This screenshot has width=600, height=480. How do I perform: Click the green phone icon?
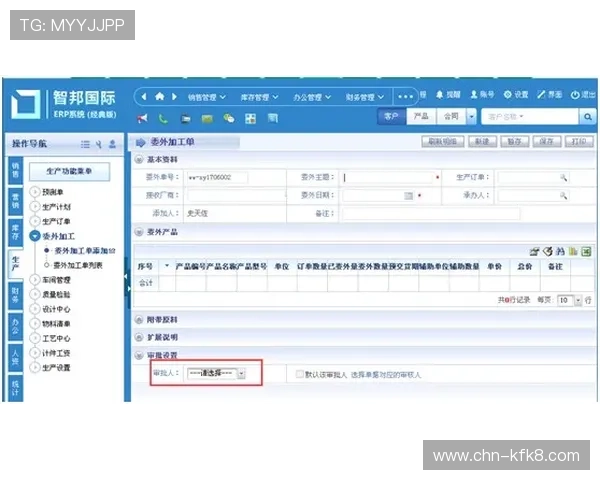click(x=163, y=119)
